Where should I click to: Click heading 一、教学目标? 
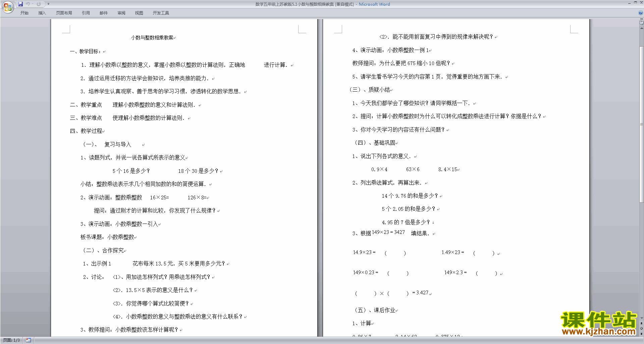(86, 51)
